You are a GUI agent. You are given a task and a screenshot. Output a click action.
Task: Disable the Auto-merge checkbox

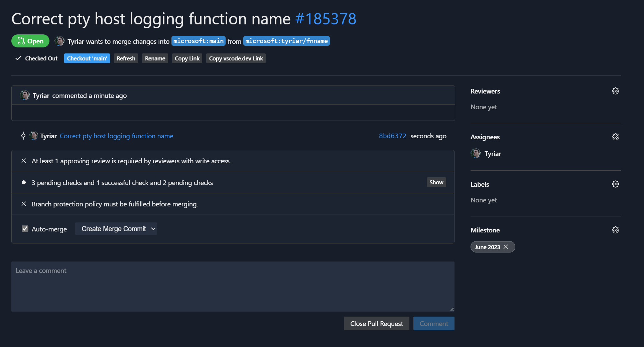25,228
